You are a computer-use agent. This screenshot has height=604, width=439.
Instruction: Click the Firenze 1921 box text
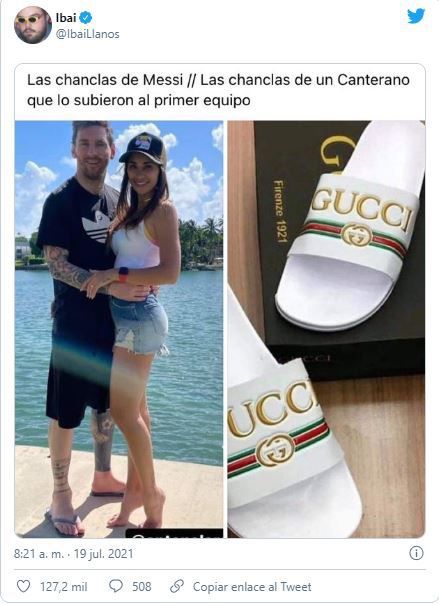coord(281,211)
